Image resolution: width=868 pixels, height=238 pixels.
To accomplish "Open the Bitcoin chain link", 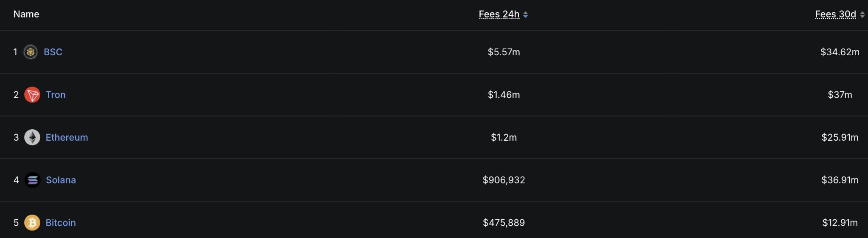I will click(61, 223).
